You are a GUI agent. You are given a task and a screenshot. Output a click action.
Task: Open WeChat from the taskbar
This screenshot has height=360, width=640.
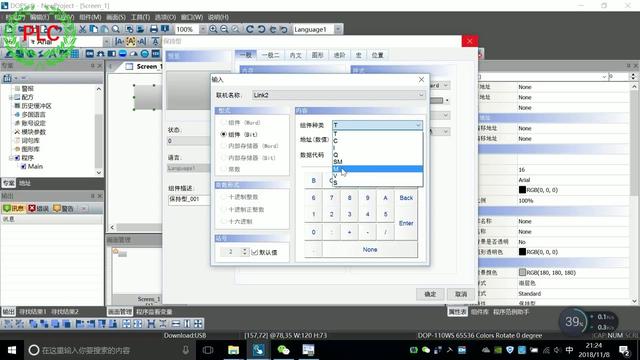(283, 350)
